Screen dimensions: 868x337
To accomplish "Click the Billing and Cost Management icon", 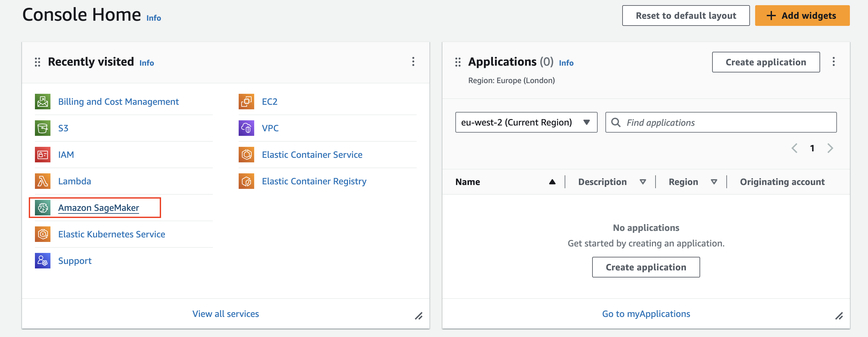I will coord(42,102).
